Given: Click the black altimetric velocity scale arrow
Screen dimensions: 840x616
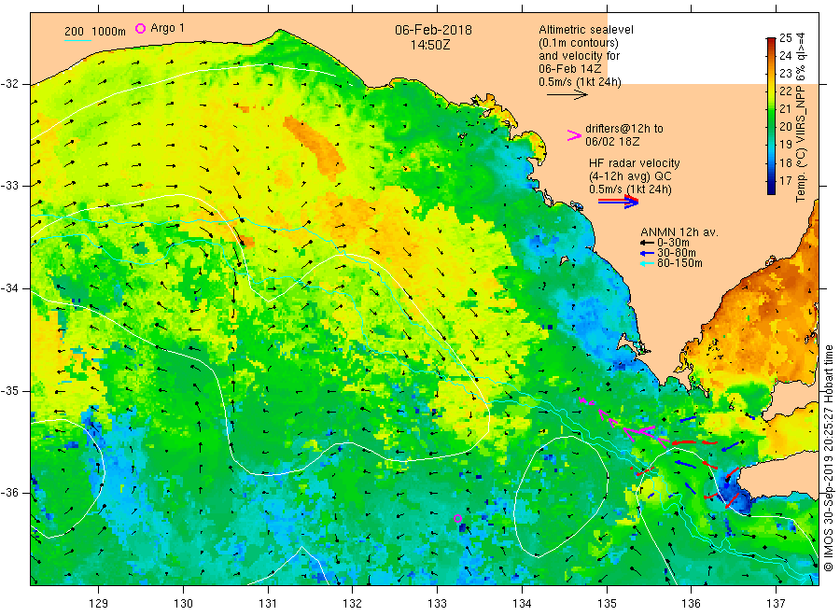Looking at the screenshot, I should point(567,95).
